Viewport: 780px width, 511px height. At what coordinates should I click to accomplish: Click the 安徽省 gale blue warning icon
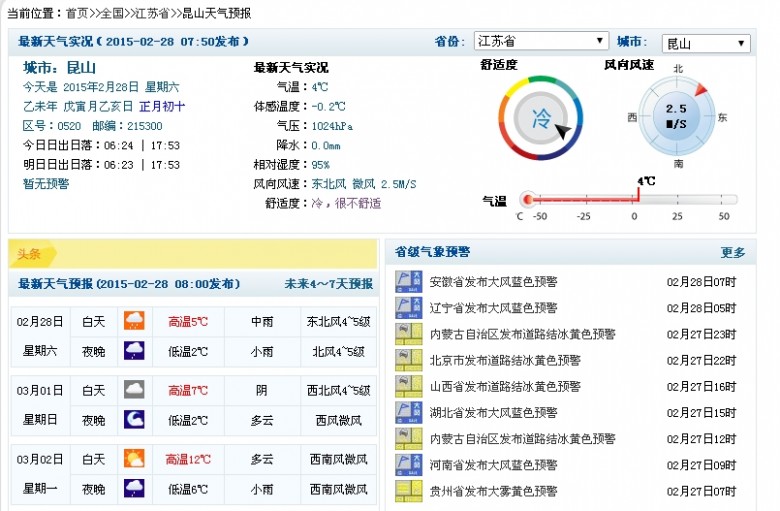[409, 282]
